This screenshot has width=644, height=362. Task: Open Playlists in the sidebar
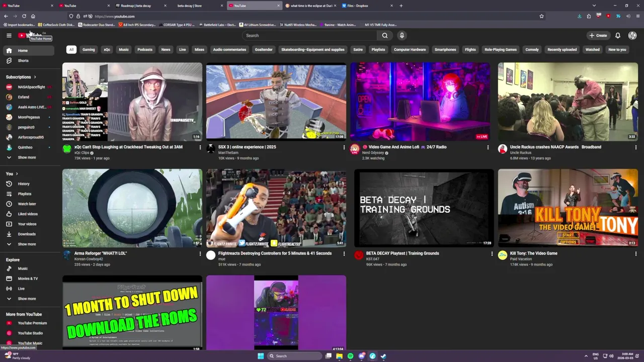click(x=28, y=194)
